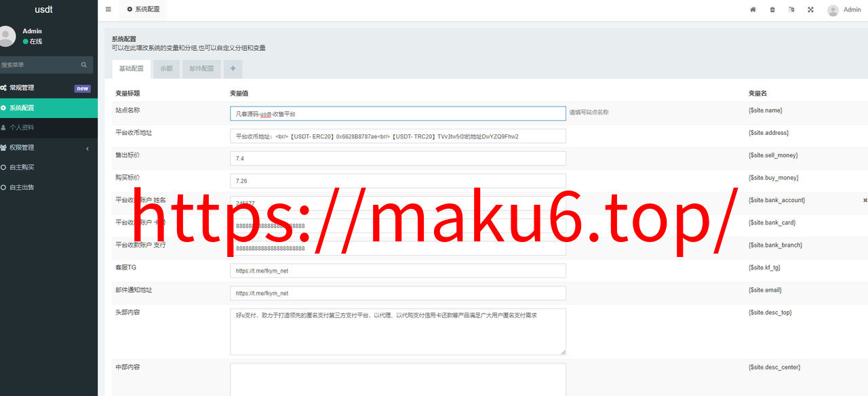This screenshot has width=868, height=396.
Task: Open 系统配置 in the sidebar
Action: coord(49,108)
